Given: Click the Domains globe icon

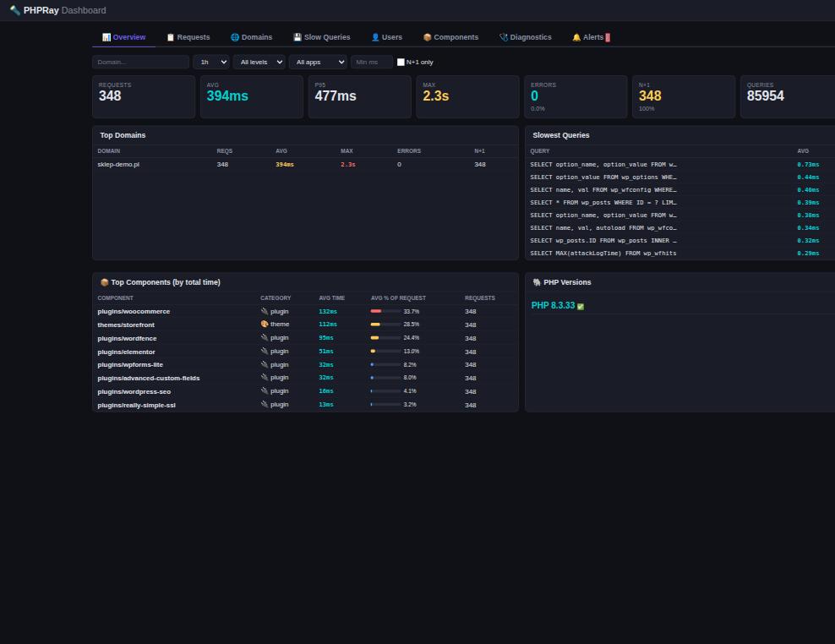Looking at the screenshot, I should click(x=235, y=37).
